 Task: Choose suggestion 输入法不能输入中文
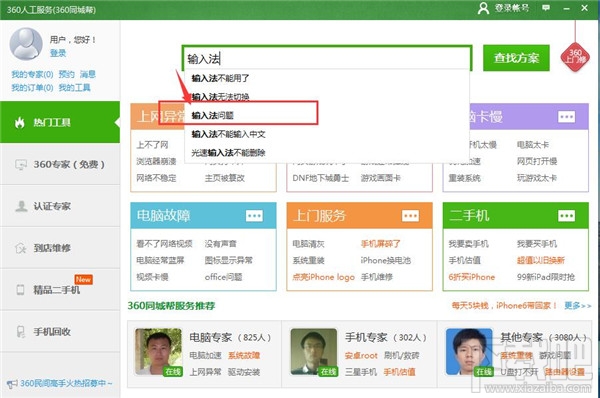coord(327,134)
